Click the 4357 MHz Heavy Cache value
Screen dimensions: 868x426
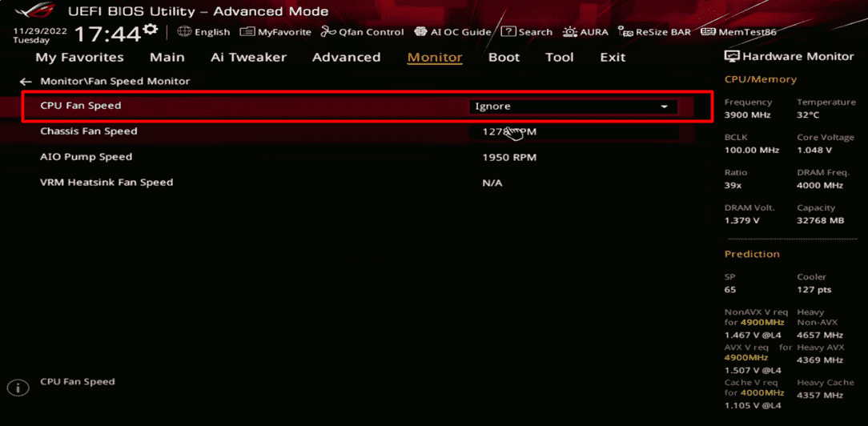coord(820,396)
